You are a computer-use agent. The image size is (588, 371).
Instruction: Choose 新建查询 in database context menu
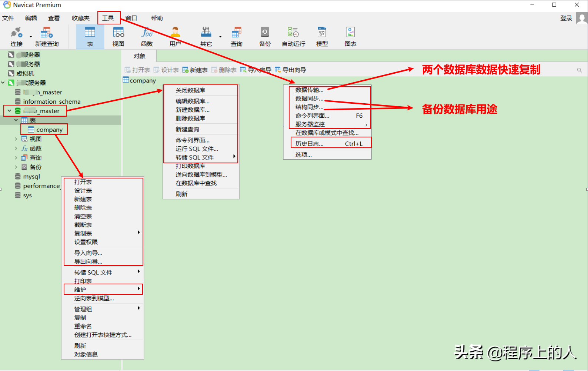201,129
